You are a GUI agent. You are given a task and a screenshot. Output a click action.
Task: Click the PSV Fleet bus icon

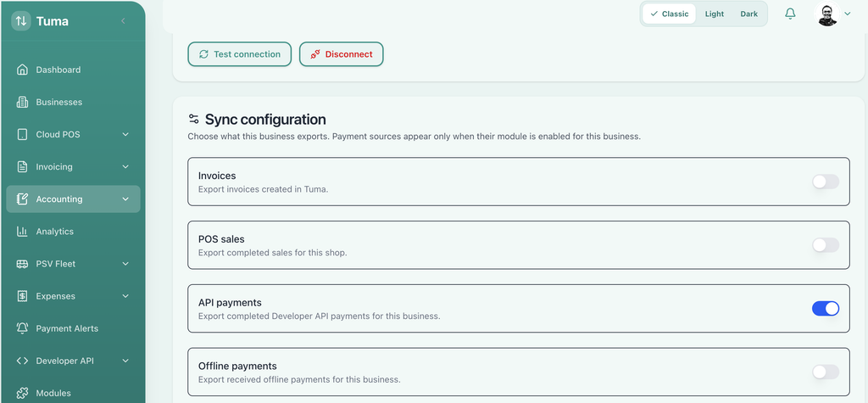[22, 264]
